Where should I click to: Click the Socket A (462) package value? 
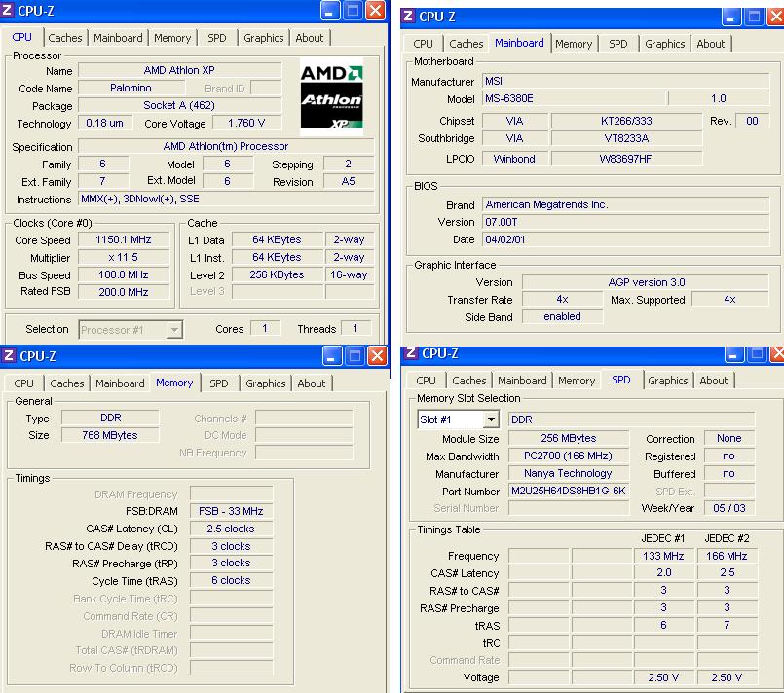[x=179, y=105]
